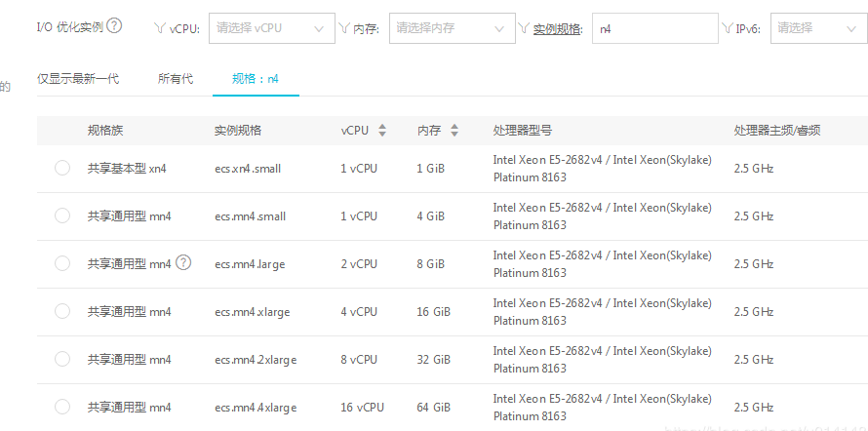Click 共享基本型 xn4 family cell
The image size is (868, 431).
pyautogui.click(x=127, y=169)
